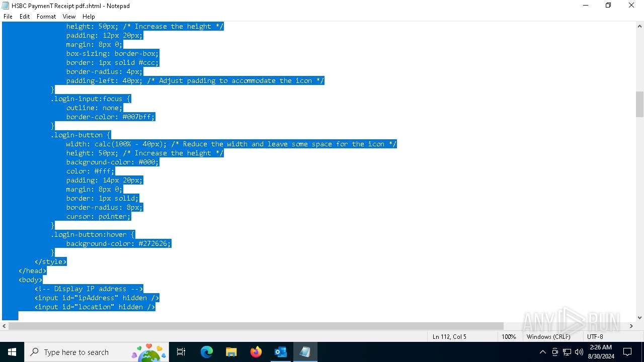
Task: Click the input id="ipAddress" line
Action: [97, 298]
